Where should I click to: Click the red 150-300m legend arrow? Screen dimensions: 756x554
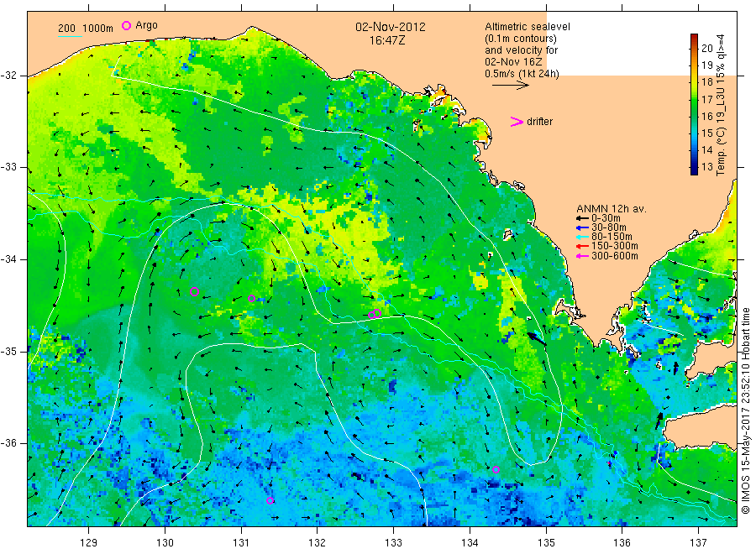[582, 246]
